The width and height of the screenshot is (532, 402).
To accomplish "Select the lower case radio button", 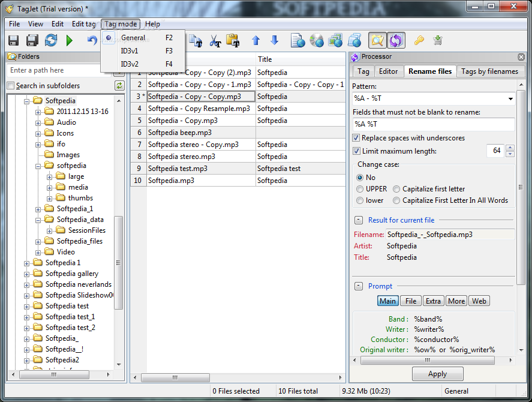I will pos(360,200).
